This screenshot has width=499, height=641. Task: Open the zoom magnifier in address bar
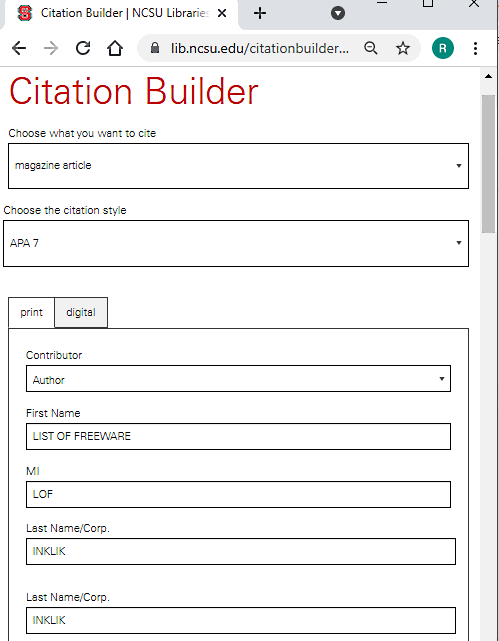pyautogui.click(x=371, y=48)
